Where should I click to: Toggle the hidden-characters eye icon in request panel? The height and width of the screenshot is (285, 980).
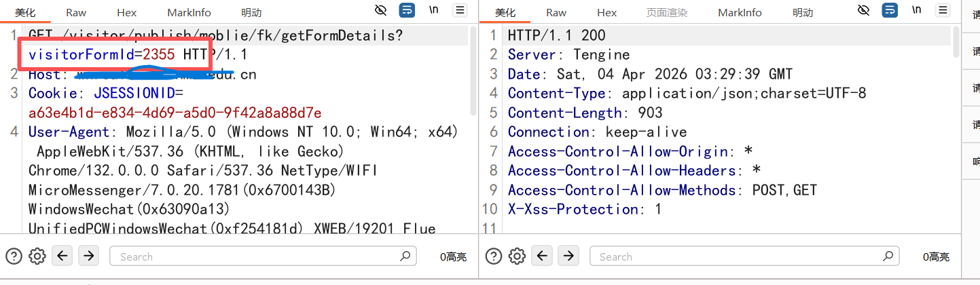coord(381,10)
